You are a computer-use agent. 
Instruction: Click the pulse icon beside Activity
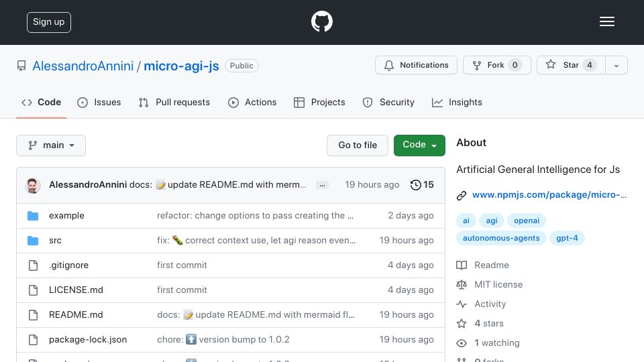tap(462, 304)
